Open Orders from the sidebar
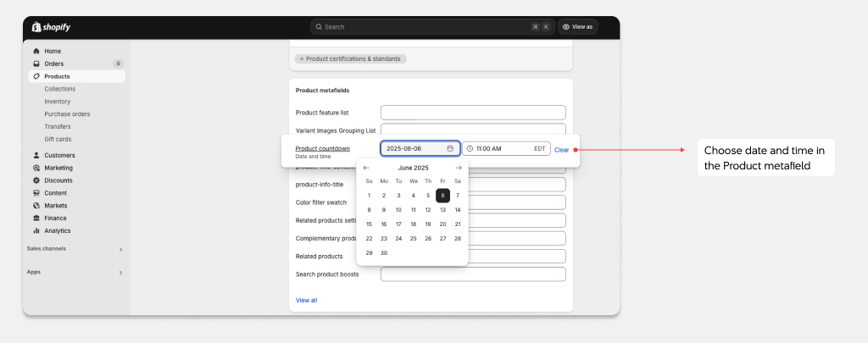This screenshot has width=868, height=343. point(53,64)
